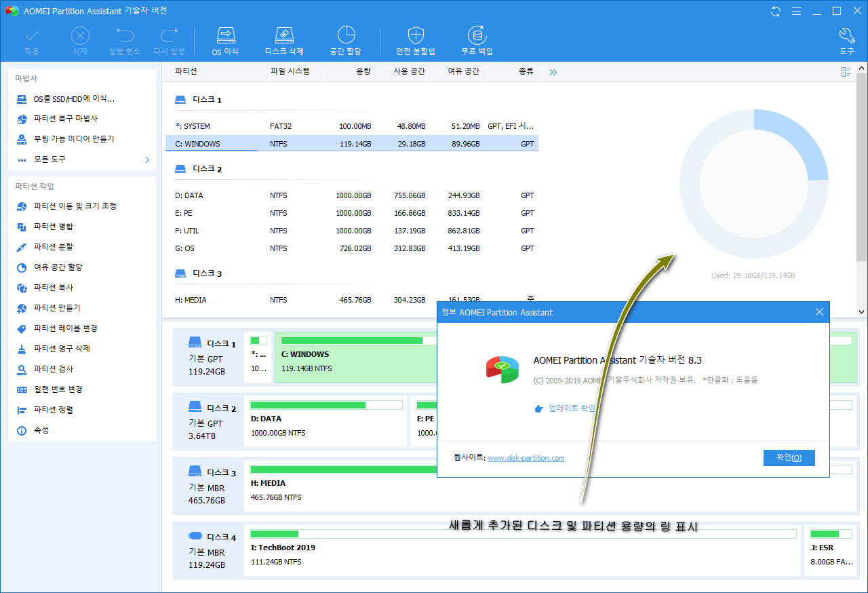Select J: ESR partition block
Image resolution: width=868 pixels, height=593 pixels.
click(829, 551)
